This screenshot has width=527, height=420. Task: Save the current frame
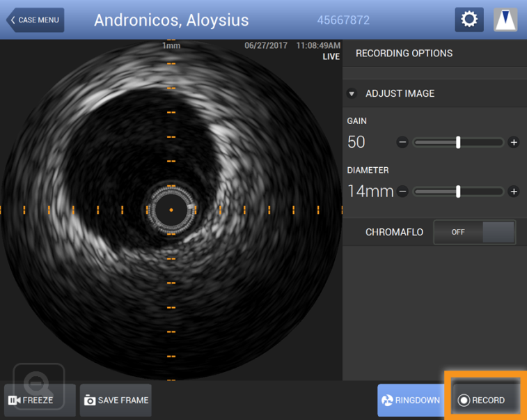(x=116, y=400)
